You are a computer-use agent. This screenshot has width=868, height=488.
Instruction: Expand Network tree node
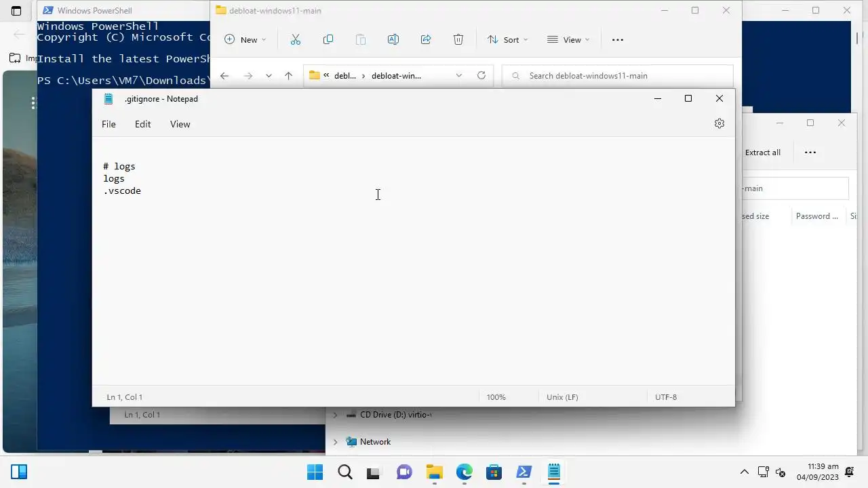pos(335,442)
